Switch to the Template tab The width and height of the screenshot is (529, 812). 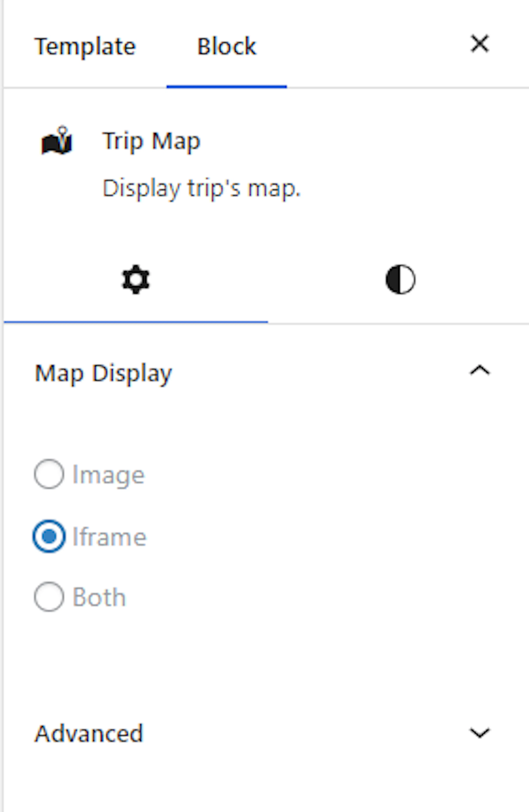pos(85,46)
